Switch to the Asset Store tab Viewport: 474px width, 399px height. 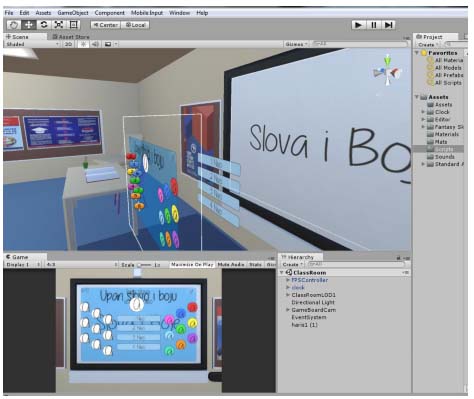pos(71,37)
